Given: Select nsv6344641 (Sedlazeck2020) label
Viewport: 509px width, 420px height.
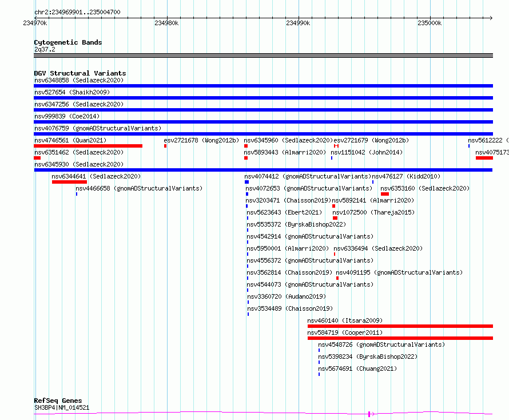Looking at the screenshot, I should click(x=96, y=176).
